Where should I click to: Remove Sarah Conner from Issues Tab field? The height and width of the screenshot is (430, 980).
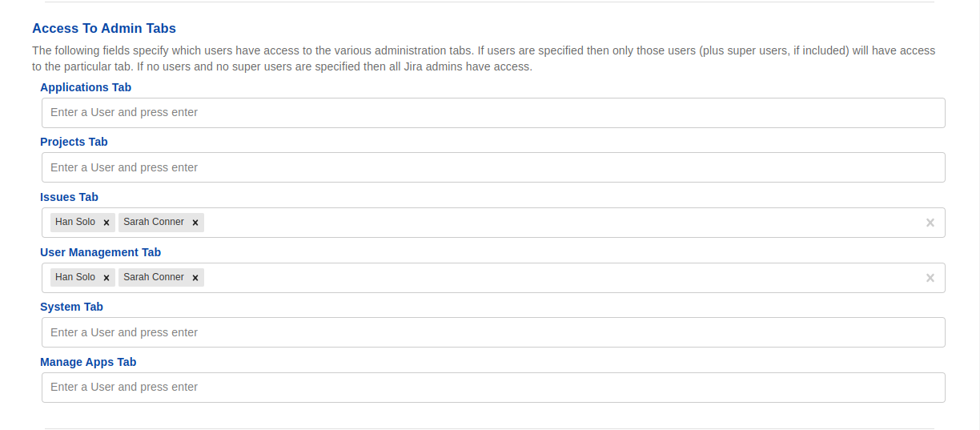[195, 223]
